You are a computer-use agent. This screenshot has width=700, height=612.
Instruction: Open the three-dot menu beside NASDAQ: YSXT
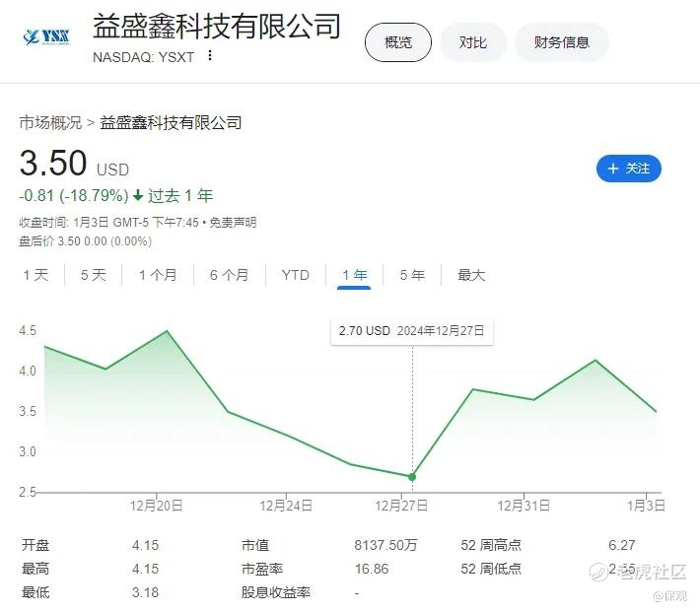pyautogui.click(x=210, y=56)
